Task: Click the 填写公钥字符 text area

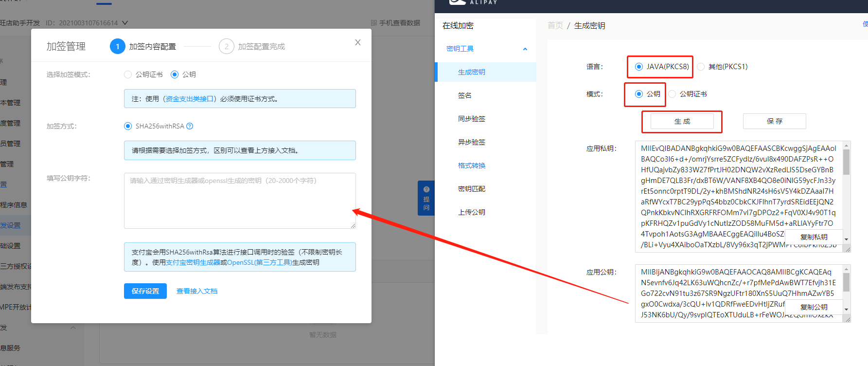Action: click(x=240, y=201)
